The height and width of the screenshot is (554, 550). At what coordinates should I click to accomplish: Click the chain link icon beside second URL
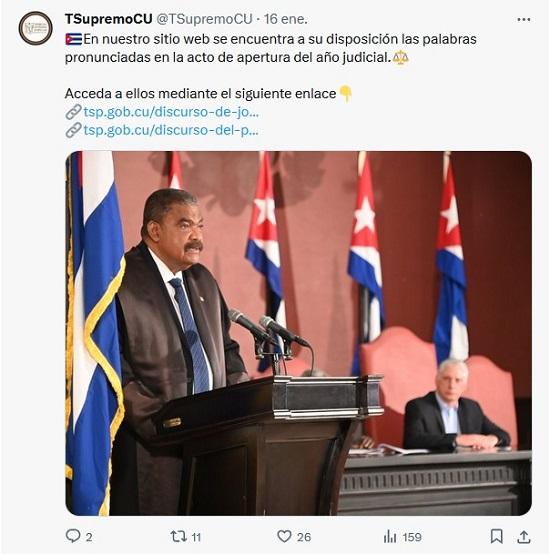73,130
